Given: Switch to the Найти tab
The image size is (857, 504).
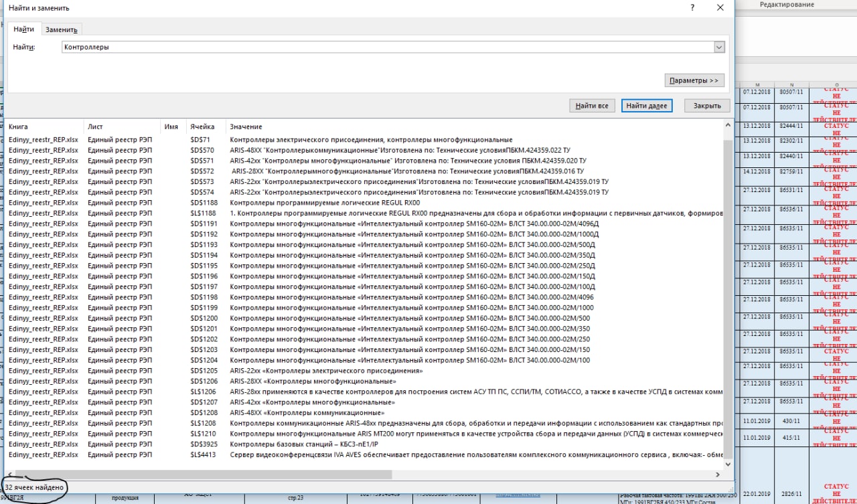Looking at the screenshot, I should [x=23, y=29].
